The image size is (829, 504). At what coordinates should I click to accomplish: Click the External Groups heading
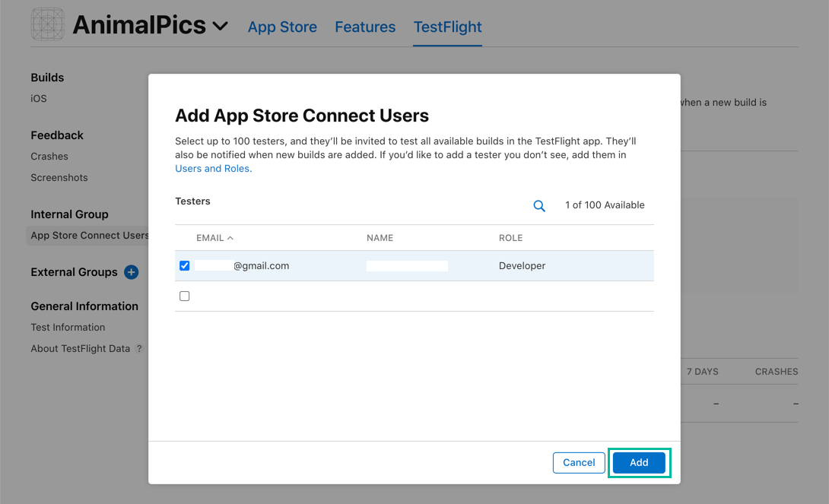74,272
